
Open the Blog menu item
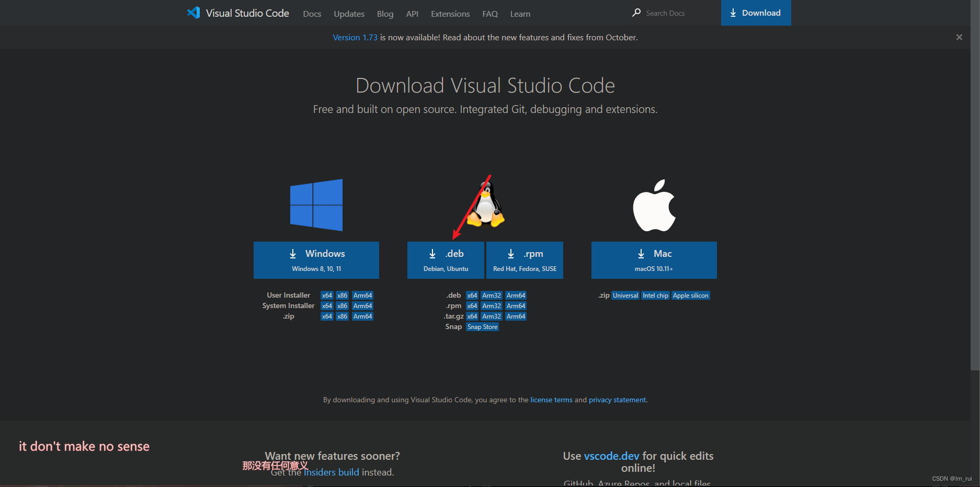[385, 14]
